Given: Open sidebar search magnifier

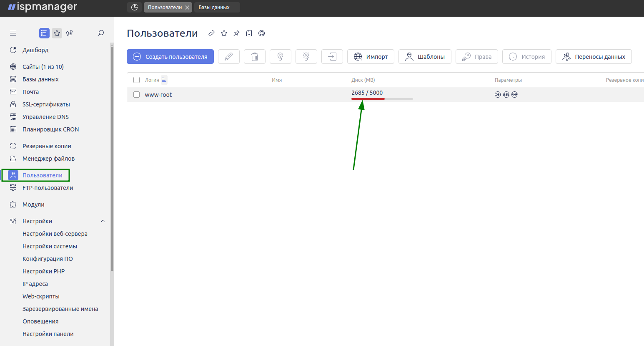Looking at the screenshot, I should tap(100, 33).
